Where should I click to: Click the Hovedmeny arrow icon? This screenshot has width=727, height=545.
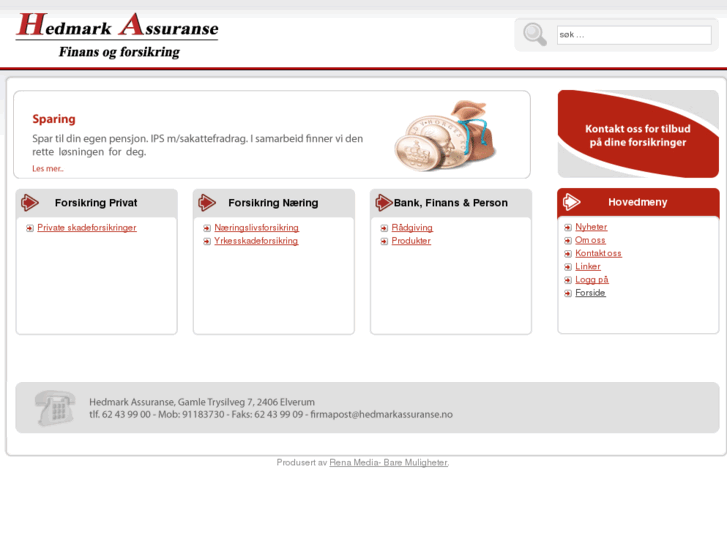[571, 202]
